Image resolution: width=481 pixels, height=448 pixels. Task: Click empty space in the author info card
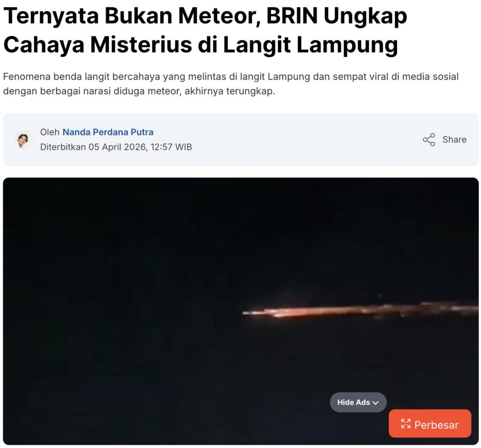[291, 140]
